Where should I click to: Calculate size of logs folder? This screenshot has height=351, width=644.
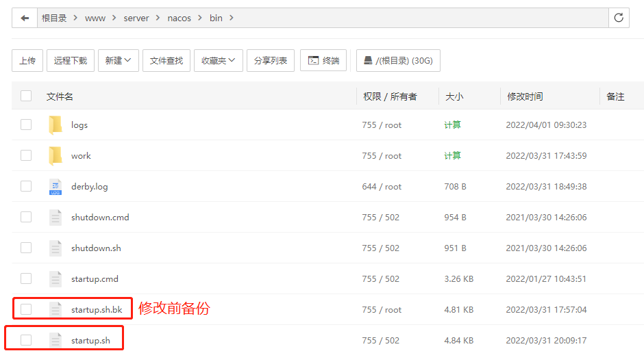[452, 125]
